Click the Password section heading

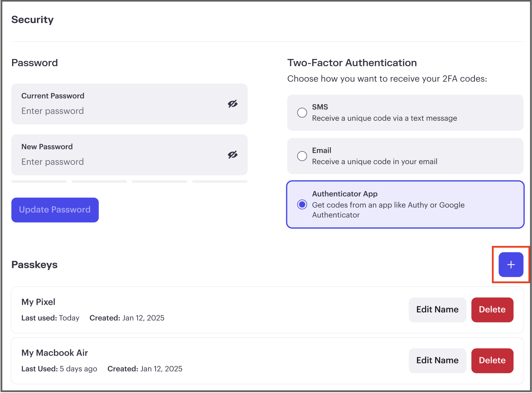coord(34,63)
